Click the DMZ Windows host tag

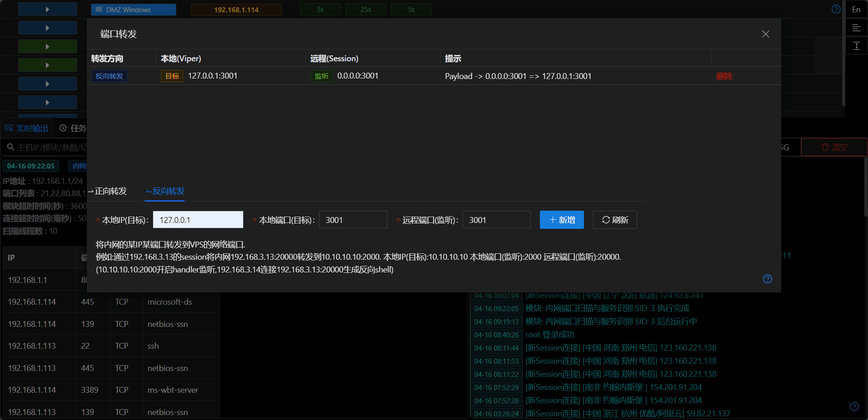coord(134,10)
